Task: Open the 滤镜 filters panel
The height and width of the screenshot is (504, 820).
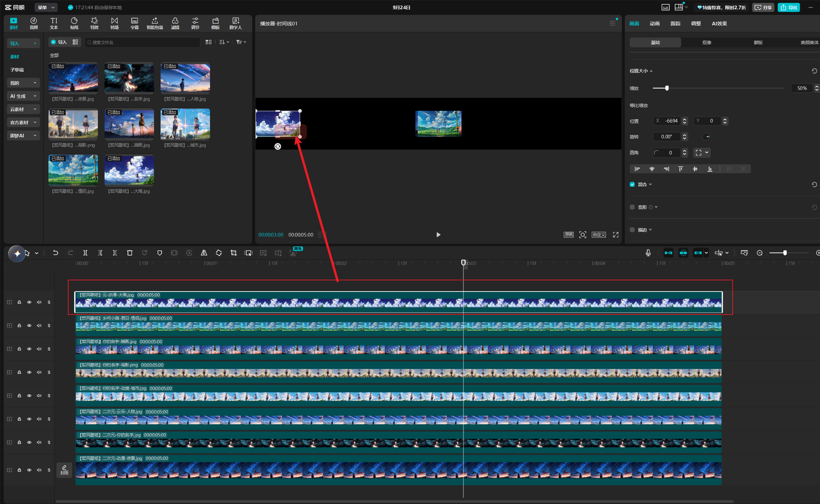Action: click(175, 23)
